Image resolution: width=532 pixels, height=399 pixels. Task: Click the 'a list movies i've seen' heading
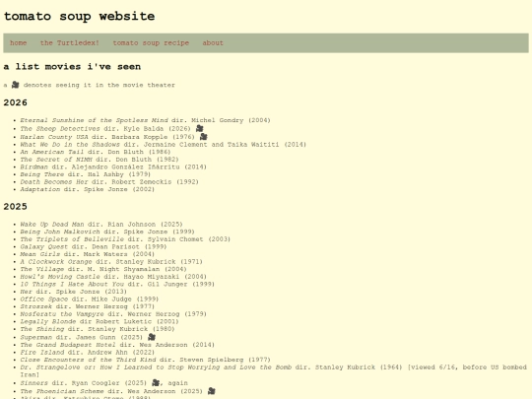pos(72,67)
